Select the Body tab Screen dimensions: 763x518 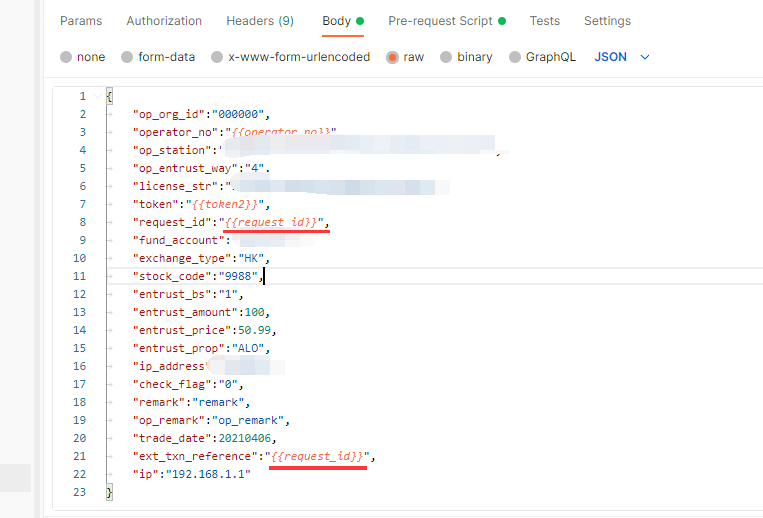(336, 21)
